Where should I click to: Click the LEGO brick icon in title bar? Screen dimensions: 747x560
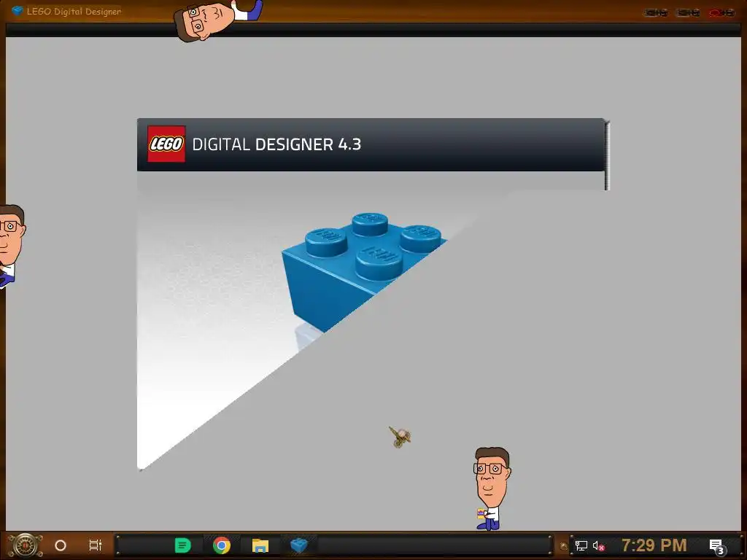click(x=18, y=10)
